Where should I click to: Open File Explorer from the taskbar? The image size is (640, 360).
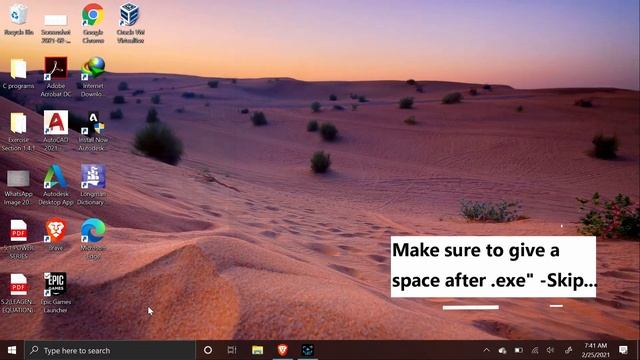[257, 350]
